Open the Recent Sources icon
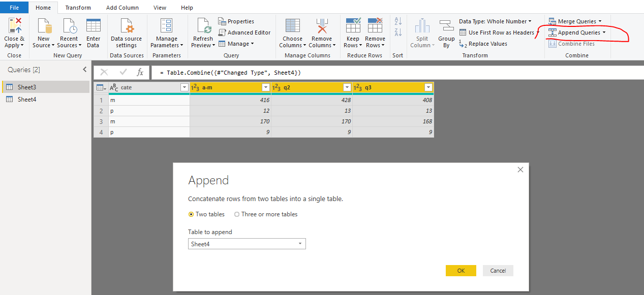The height and width of the screenshot is (295, 644). 69,25
